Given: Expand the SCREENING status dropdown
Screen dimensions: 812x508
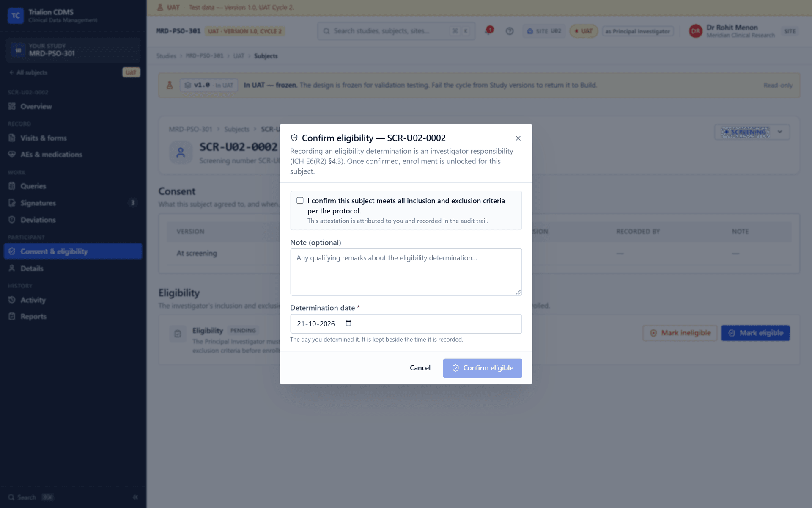Looking at the screenshot, I should point(752,132).
